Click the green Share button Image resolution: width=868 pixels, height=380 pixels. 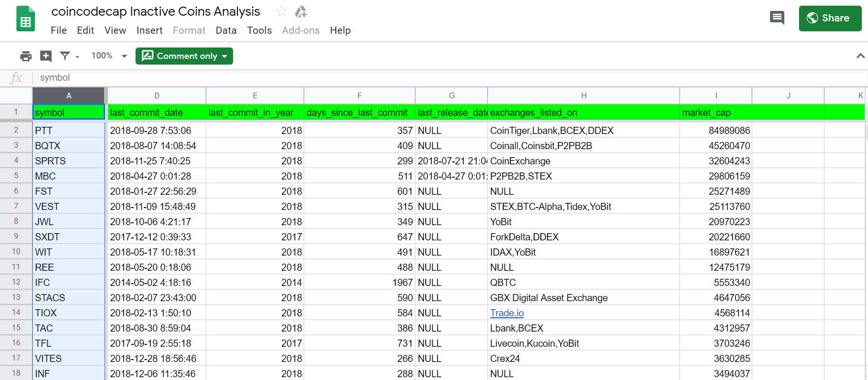click(x=830, y=19)
